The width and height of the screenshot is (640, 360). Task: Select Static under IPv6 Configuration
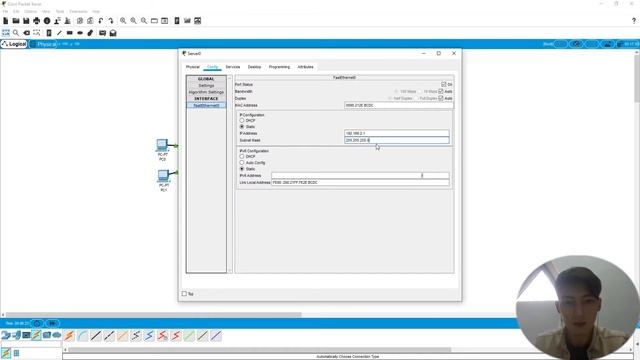click(x=242, y=169)
